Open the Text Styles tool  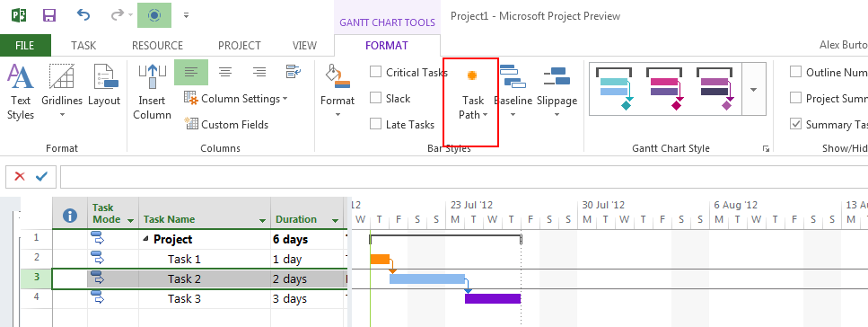21,92
